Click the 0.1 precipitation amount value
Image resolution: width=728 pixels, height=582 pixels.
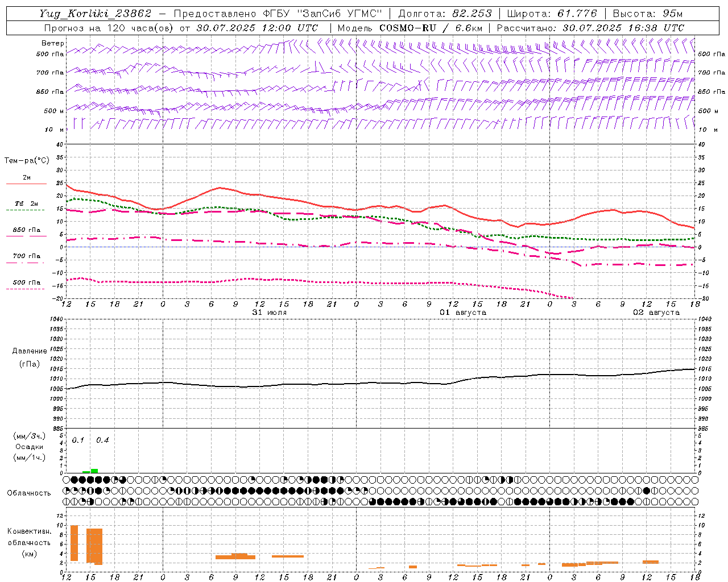78,440
